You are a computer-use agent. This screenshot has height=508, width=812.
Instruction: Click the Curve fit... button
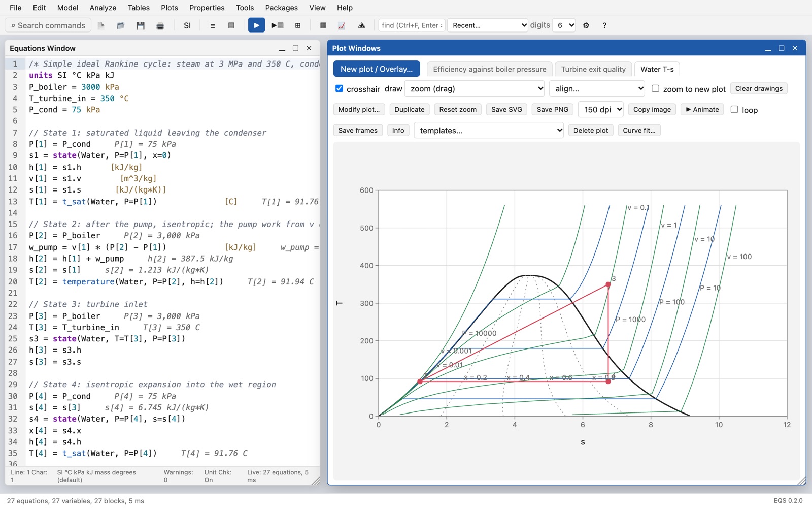pyautogui.click(x=639, y=130)
